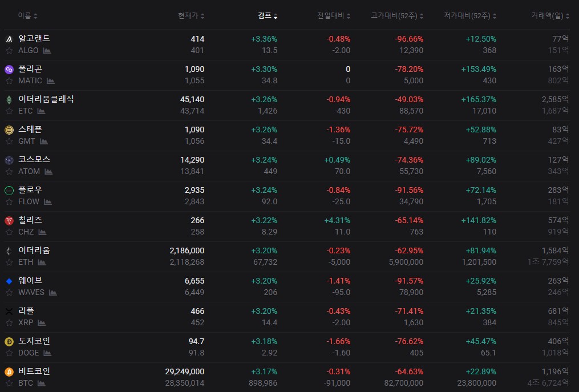Open the 도지코인 coin name

point(34,342)
